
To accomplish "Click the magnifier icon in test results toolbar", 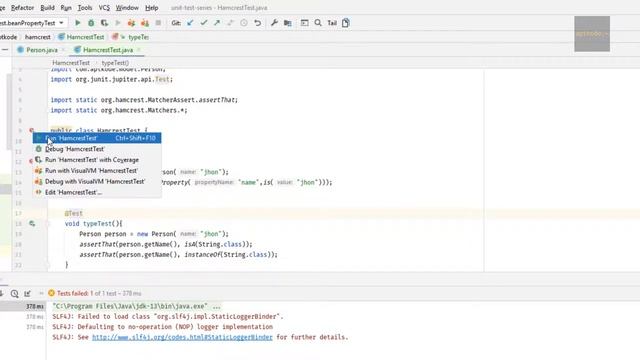I will coord(15,293).
